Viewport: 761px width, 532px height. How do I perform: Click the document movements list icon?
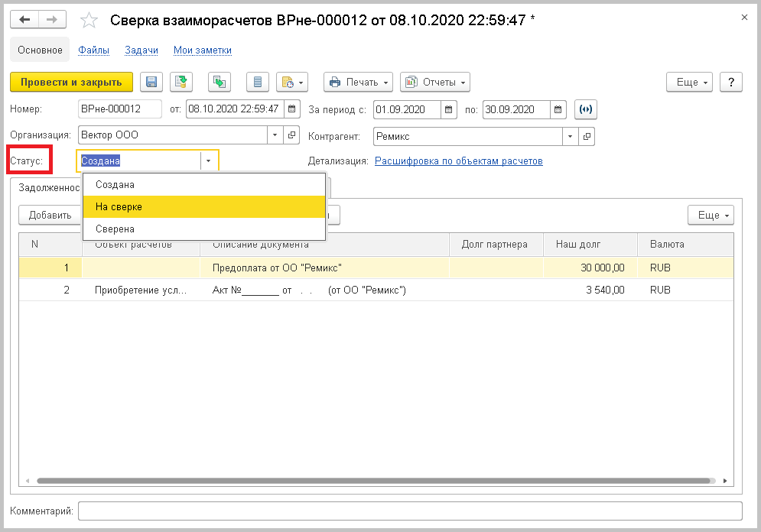pos(258,83)
